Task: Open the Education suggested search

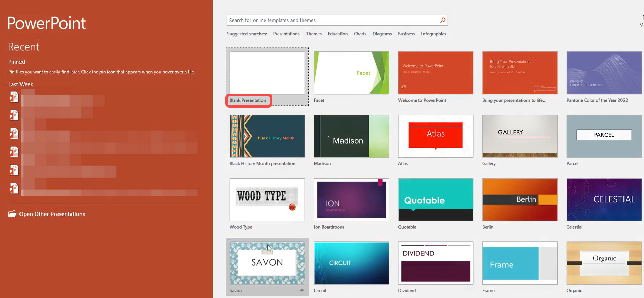Action: coord(338,34)
